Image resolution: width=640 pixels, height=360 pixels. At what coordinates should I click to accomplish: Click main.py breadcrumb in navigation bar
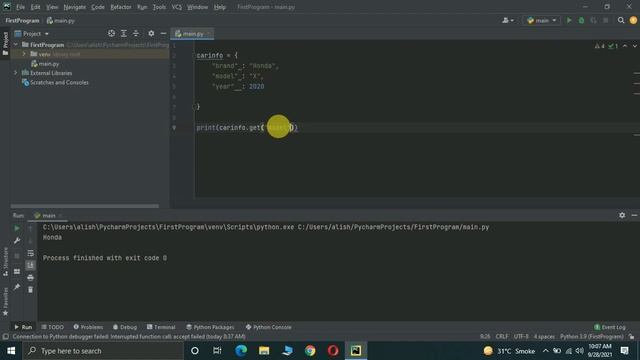tap(60, 20)
